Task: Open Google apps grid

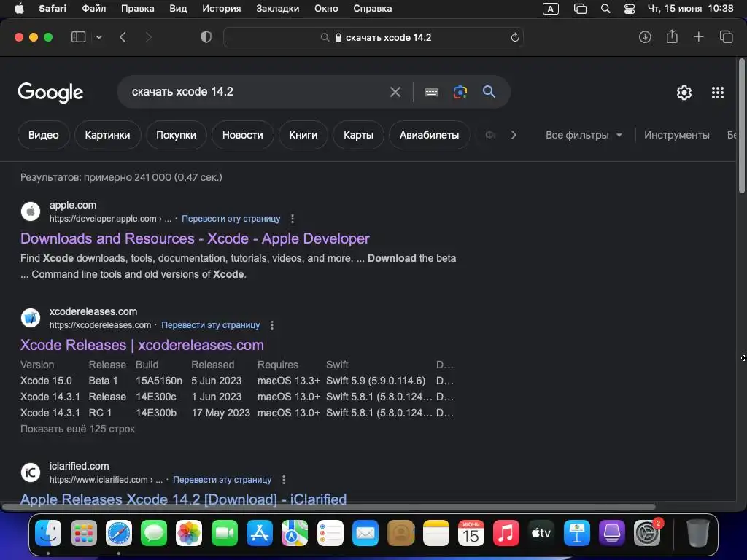Action: pos(718,93)
